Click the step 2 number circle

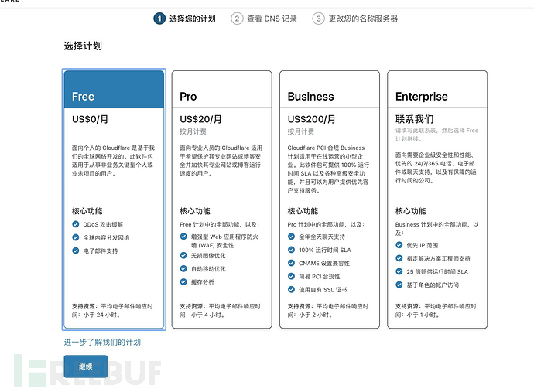pyautogui.click(x=237, y=19)
